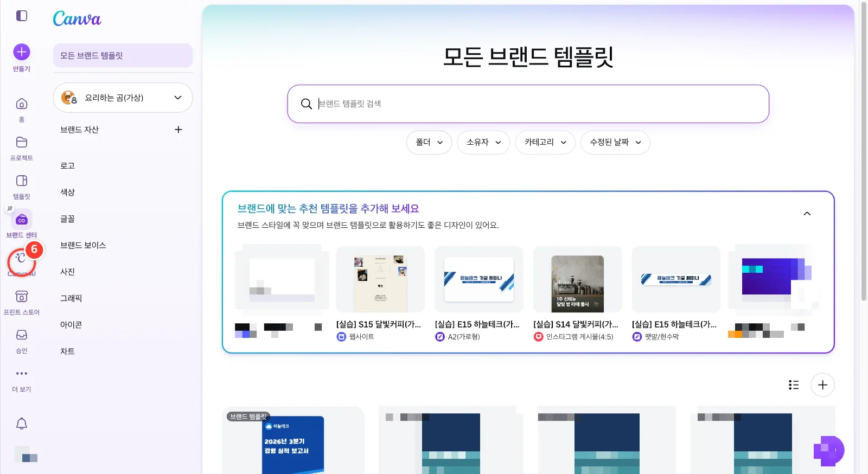Add a brand asset with plus icon
This screenshot has width=868, height=474.
[178, 130]
